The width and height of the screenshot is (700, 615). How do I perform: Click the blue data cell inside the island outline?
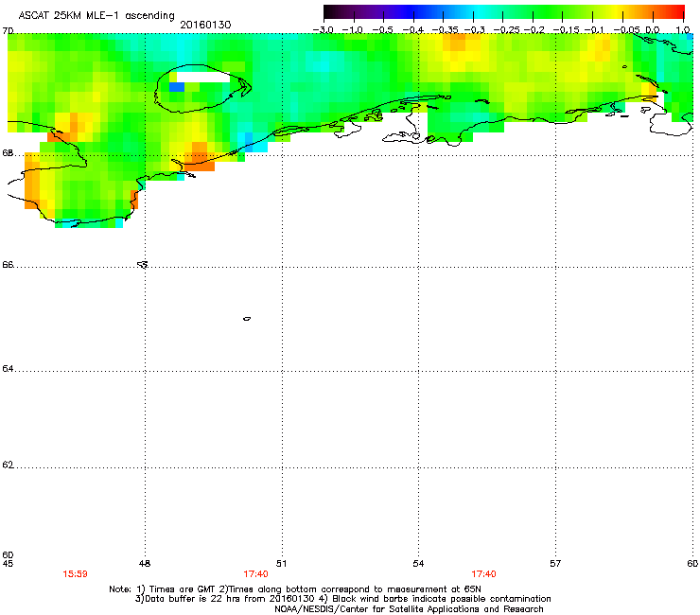(x=177, y=87)
